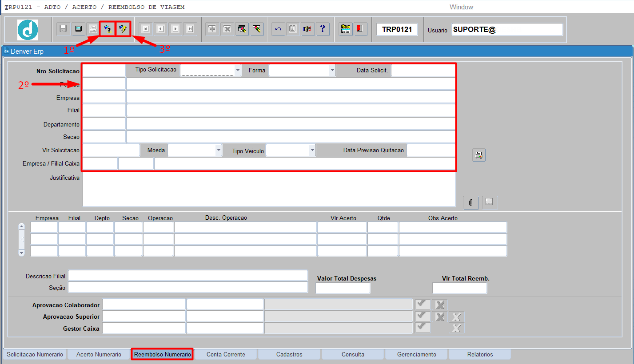
Task: Click checkmark button for Gestor Caixa
Action: [x=423, y=328]
